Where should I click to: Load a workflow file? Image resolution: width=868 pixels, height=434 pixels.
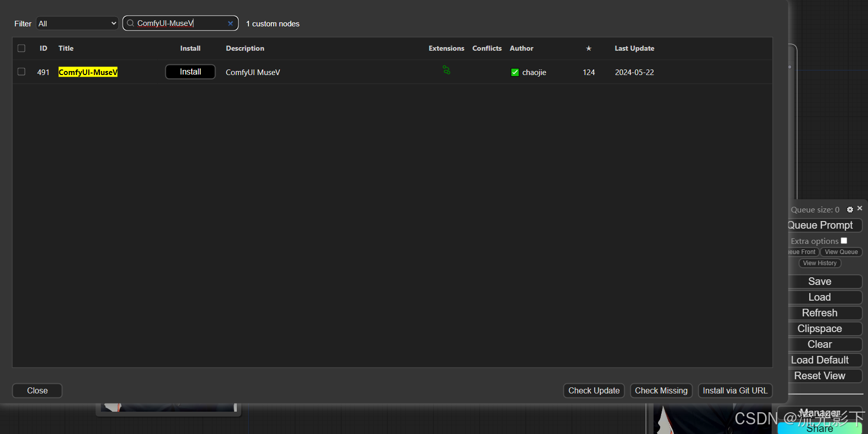[x=825, y=297]
